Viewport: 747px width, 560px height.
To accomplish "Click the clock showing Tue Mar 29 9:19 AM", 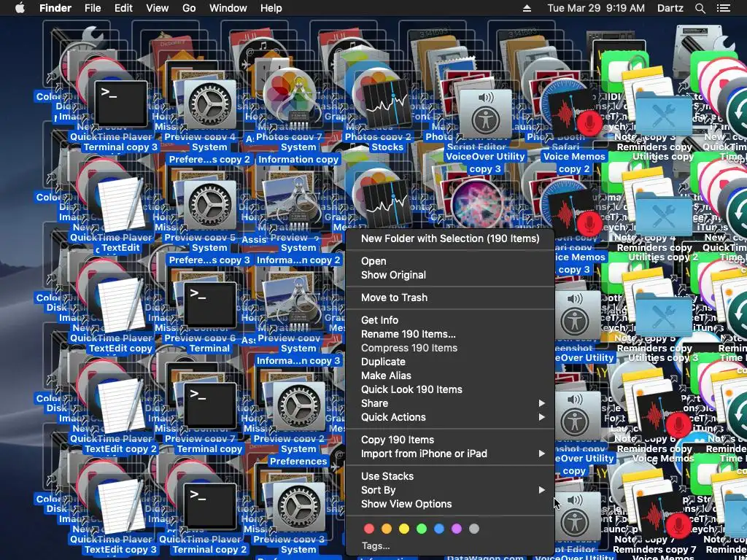I will (x=596, y=8).
